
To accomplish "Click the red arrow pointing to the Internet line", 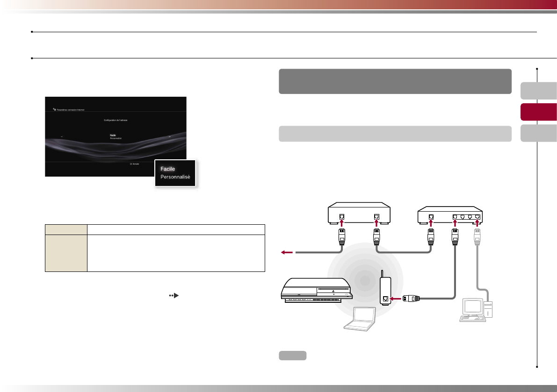I will click(x=287, y=252).
